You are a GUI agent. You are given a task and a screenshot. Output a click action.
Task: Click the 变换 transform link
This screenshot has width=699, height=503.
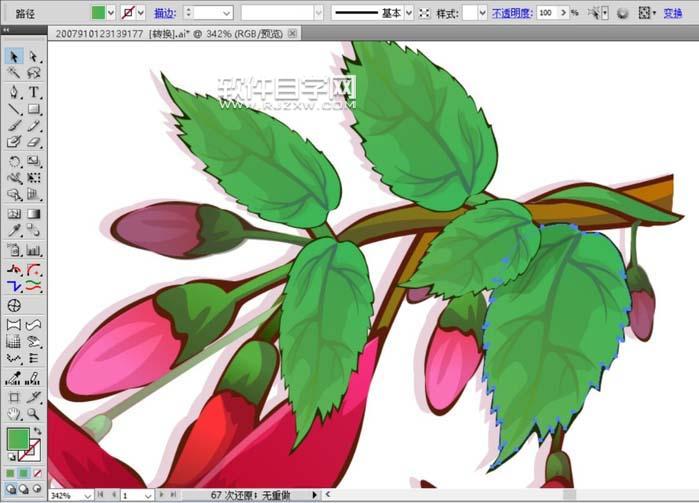[x=673, y=13]
